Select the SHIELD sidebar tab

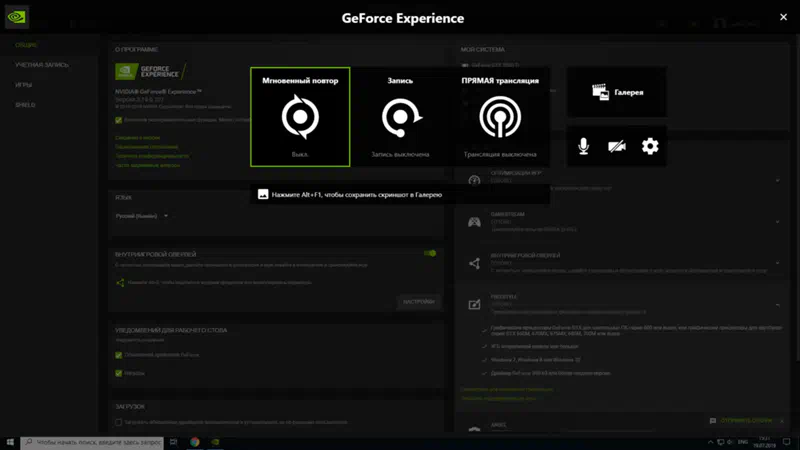pos(25,105)
